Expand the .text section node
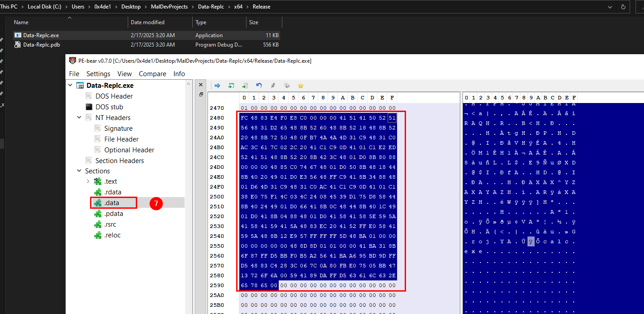The width and height of the screenshot is (644, 314). (x=88, y=181)
